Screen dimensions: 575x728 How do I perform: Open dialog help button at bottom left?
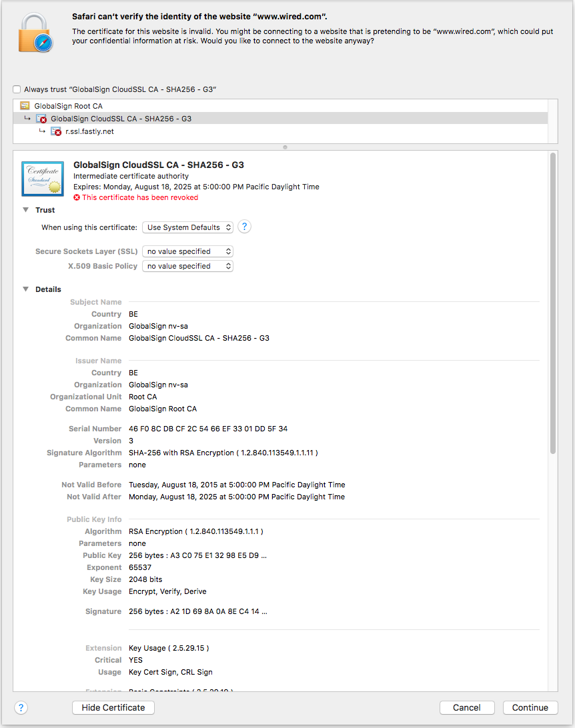pos(21,707)
